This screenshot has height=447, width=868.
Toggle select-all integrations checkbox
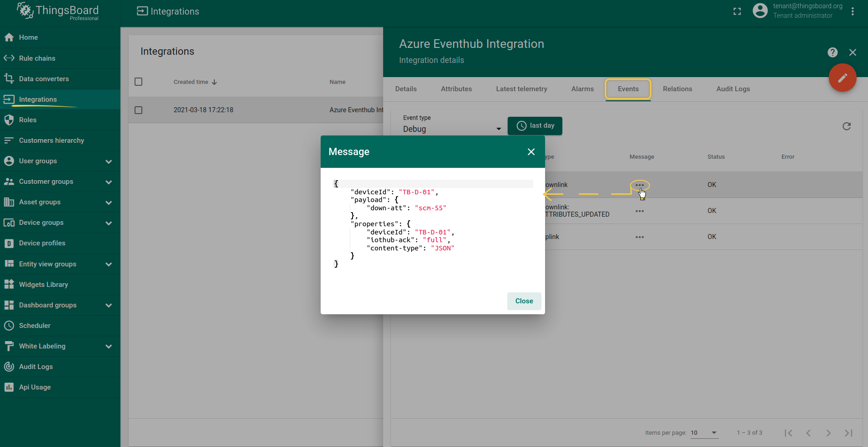click(139, 82)
